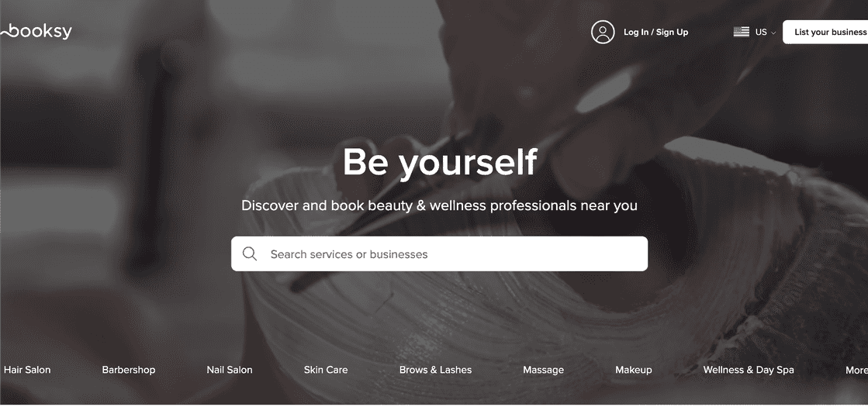Click the Be yourself headline

(440, 162)
